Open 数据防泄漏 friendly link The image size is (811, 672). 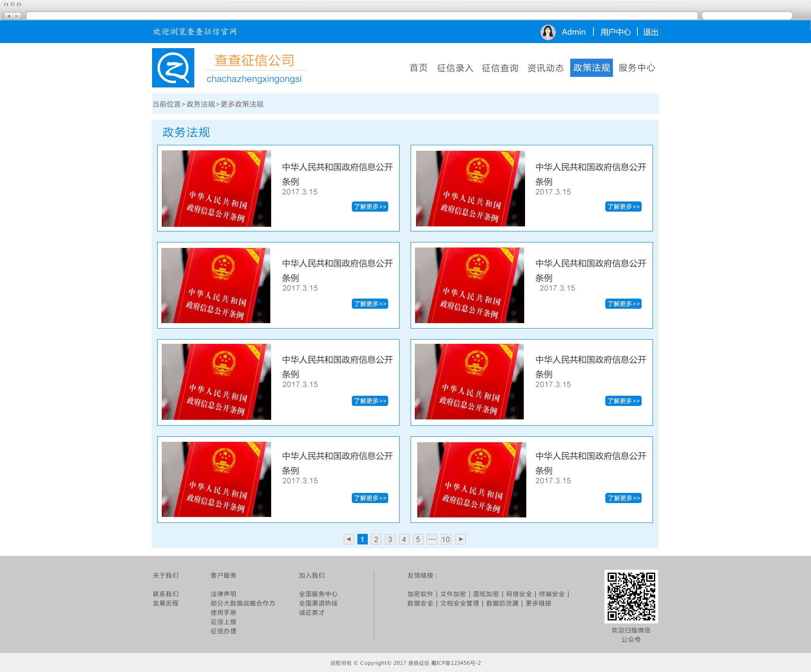(x=502, y=603)
